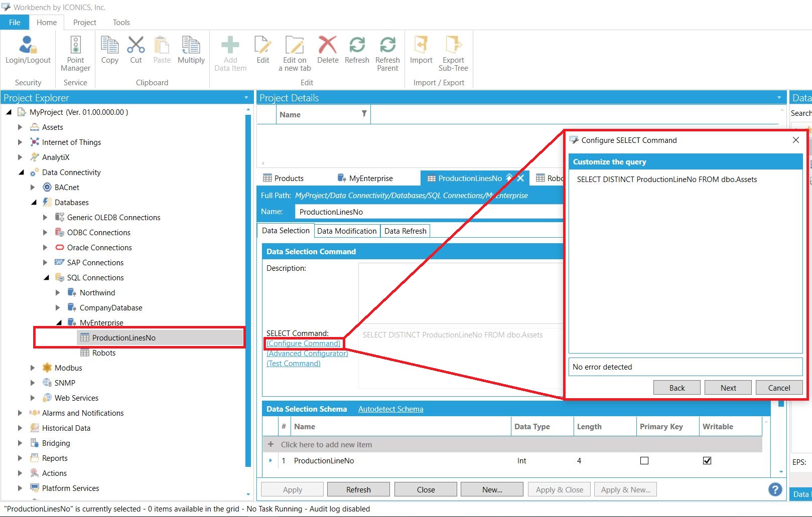Open the Project Details panel dropdown
The image size is (812, 517).
(779, 98)
